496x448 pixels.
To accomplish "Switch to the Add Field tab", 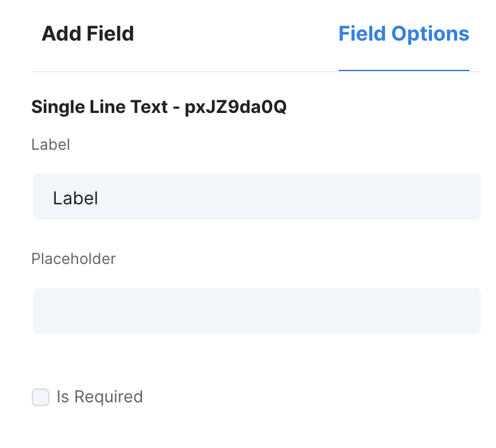I will click(88, 34).
